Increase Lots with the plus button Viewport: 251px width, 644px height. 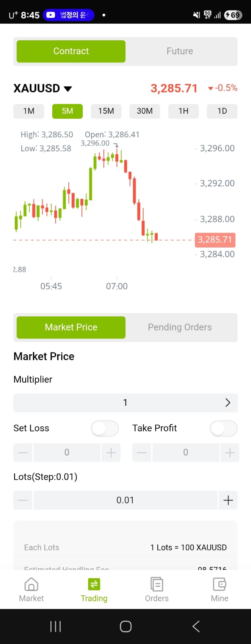click(228, 500)
